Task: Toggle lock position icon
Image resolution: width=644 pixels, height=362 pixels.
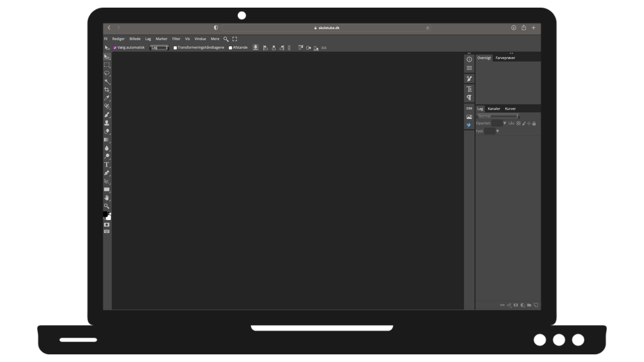Action: 529,123
